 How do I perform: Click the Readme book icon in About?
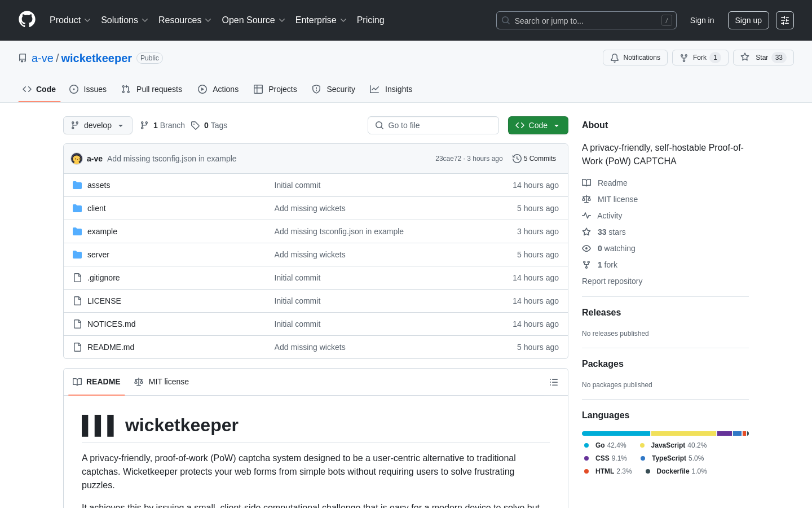click(586, 183)
